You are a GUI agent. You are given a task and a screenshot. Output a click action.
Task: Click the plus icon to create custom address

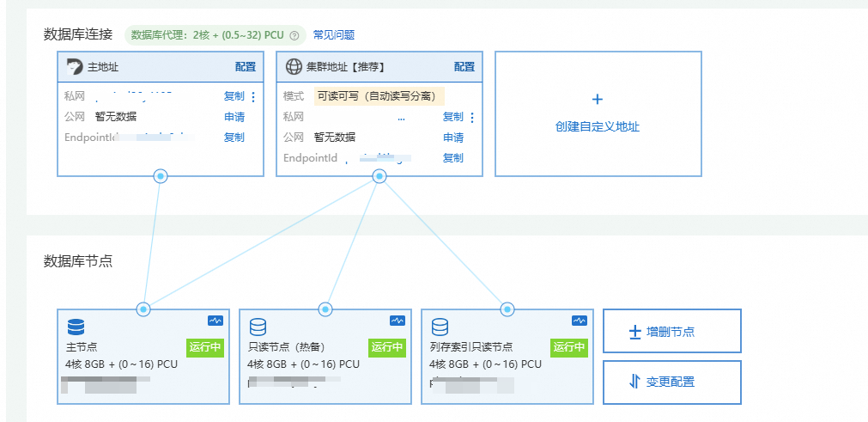[x=598, y=99]
